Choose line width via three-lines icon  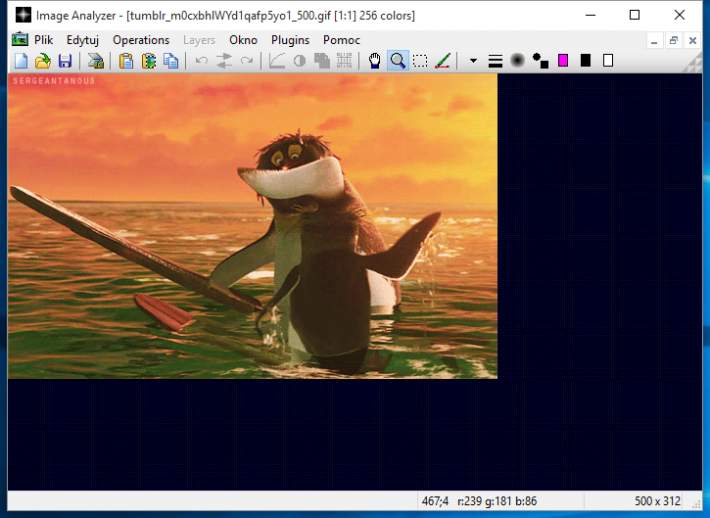pyautogui.click(x=495, y=61)
